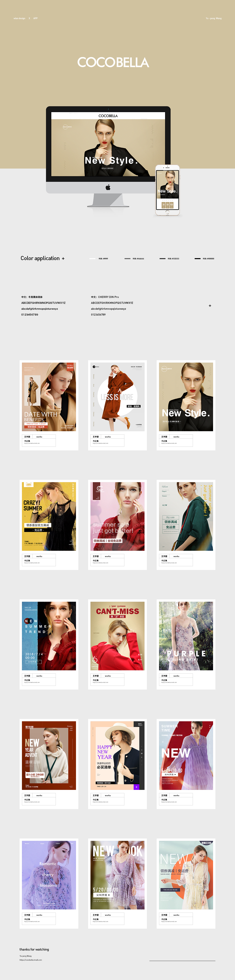Select the white #ffffff color swatch
The width and height of the screenshot is (235, 980).
[x=92, y=259]
